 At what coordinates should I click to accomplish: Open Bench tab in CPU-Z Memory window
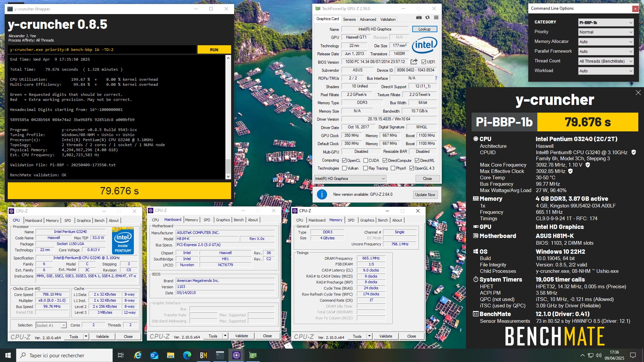coord(383,220)
